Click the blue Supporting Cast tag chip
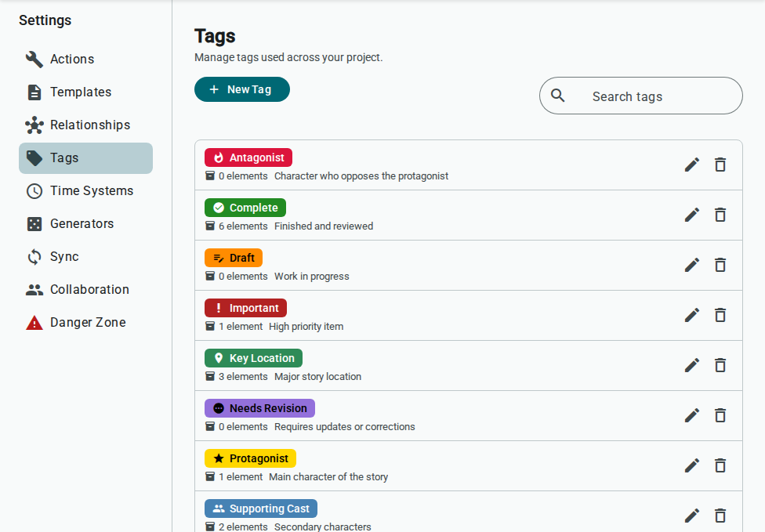765x532 pixels. pos(260,508)
